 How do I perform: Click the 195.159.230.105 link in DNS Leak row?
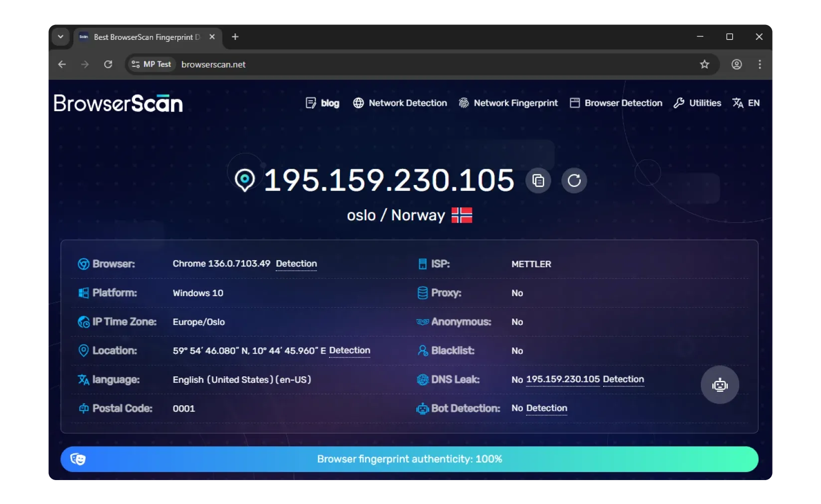point(563,379)
